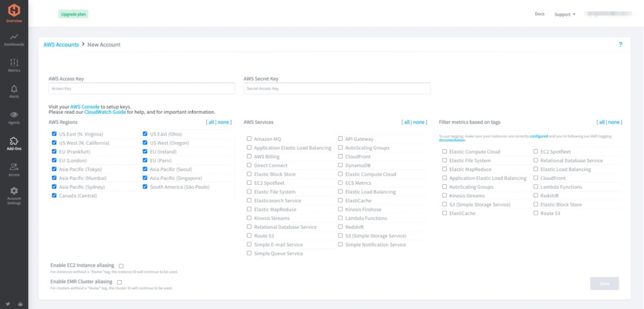Check Simple Notification Service checkbox
This screenshot has height=309, width=644.
coord(340,245)
